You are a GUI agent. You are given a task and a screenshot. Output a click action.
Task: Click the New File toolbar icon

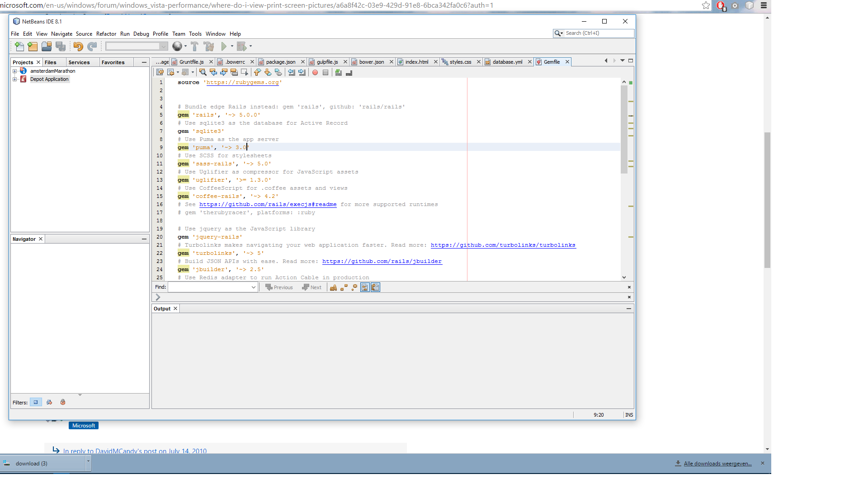coord(19,46)
